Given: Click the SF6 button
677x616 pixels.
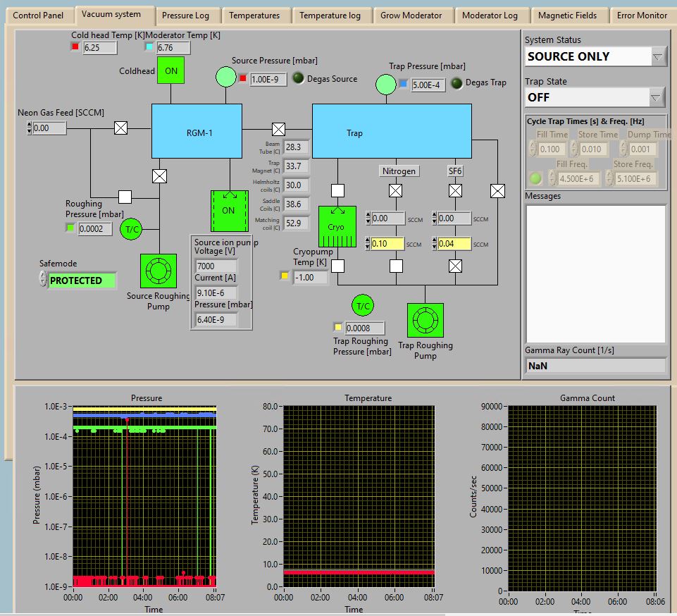Looking at the screenshot, I should pyautogui.click(x=455, y=171).
